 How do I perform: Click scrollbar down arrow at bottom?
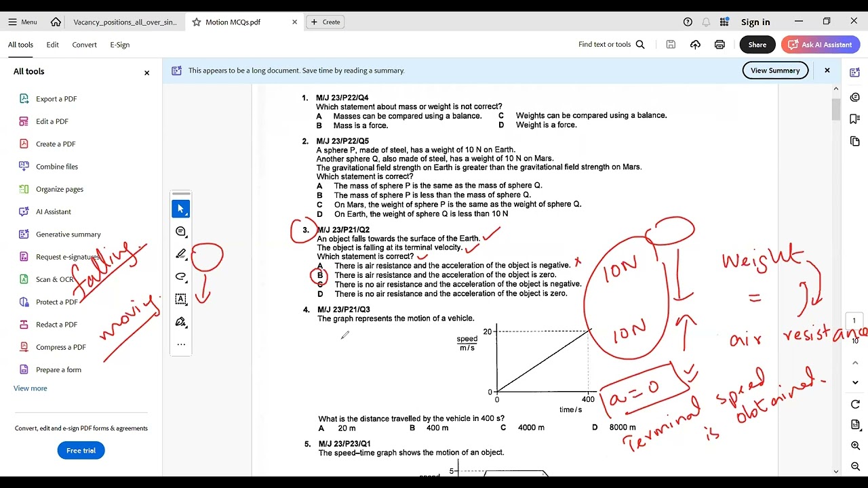pos(836,471)
